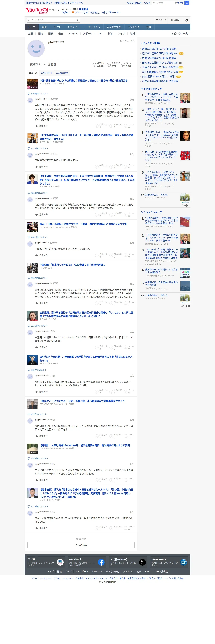Click reply arrow icon under first comment
The height and width of the screenshot is (644, 215).
[x=37, y=126]
